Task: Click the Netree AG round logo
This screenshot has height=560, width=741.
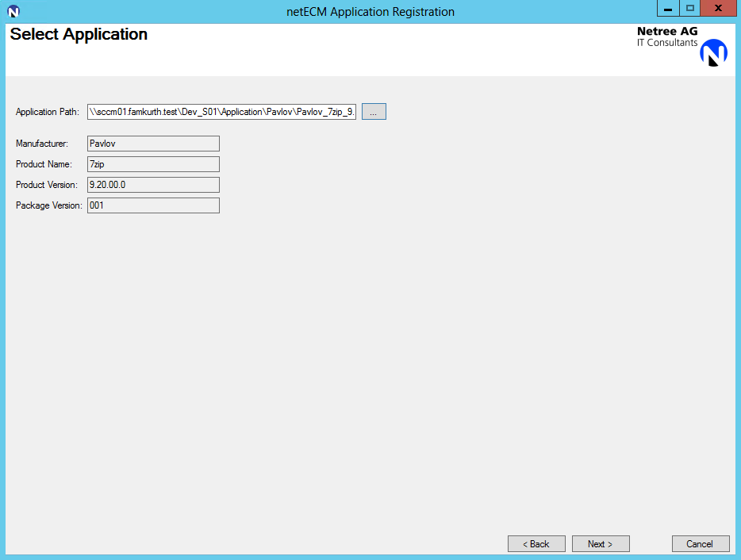Action: click(713, 53)
